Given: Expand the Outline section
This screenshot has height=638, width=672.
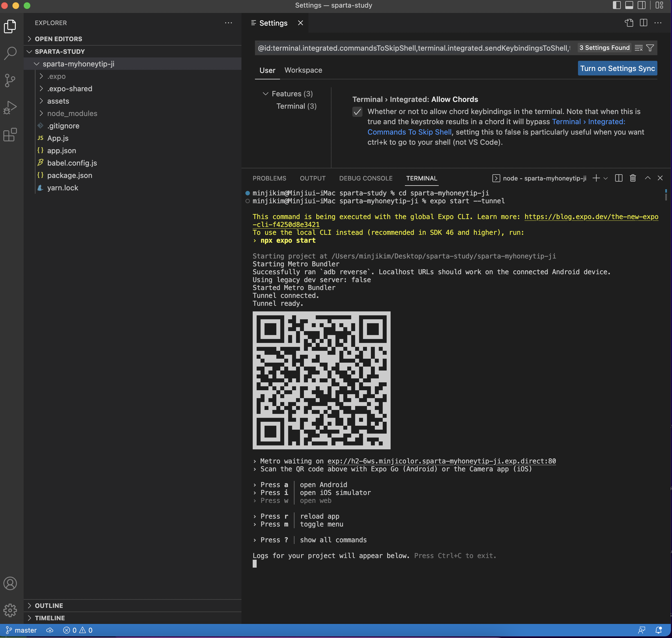Looking at the screenshot, I should pyautogui.click(x=133, y=606).
